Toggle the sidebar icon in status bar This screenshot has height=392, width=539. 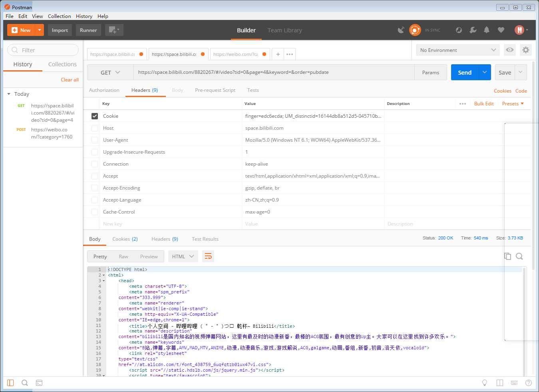click(10, 383)
